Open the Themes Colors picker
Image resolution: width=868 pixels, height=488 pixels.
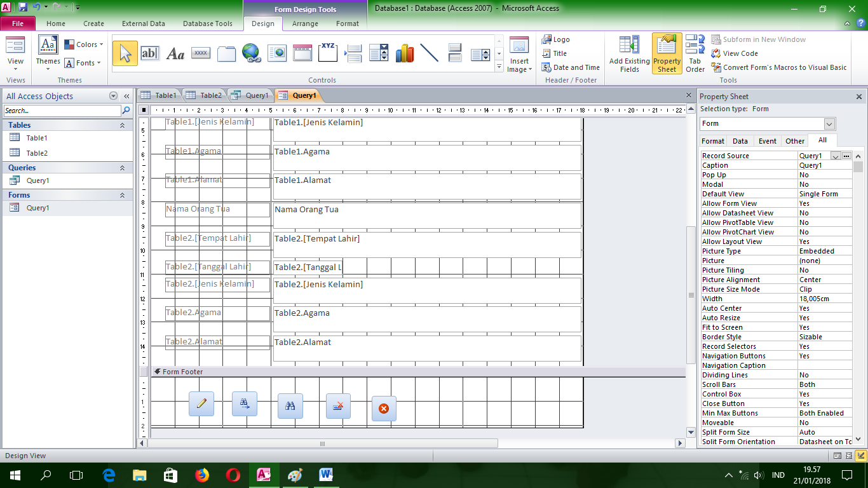coord(83,44)
